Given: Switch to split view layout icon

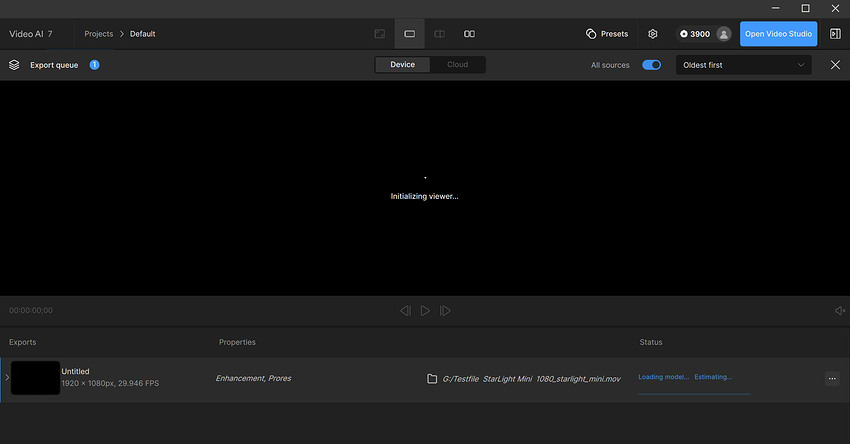Looking at the screenshot, I should click(x=439, y=34).
